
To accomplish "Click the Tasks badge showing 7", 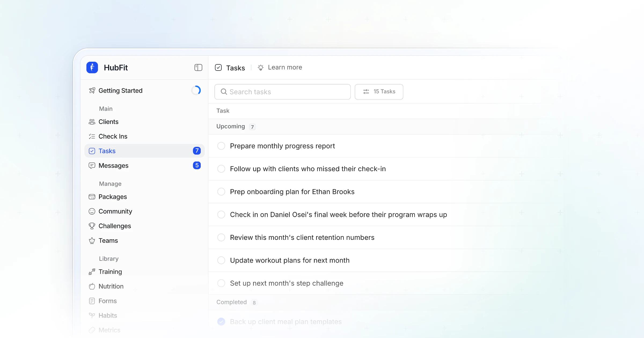I will pos(197,151).
